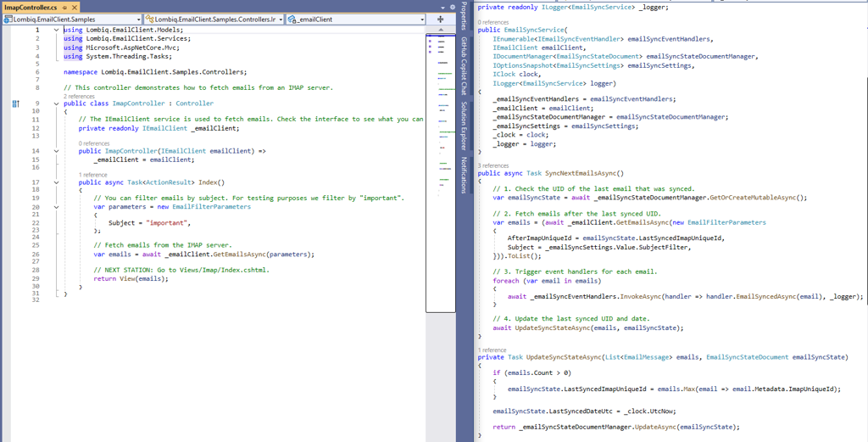
Task: Open the _emailClient member dropdown
Action: pos(356,19)
